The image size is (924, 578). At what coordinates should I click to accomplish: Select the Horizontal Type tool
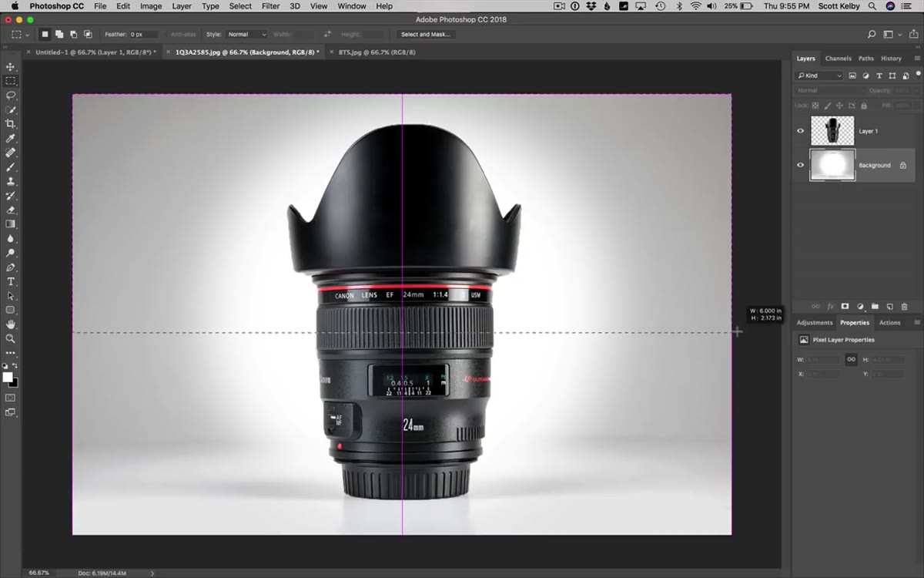(11, 281)
